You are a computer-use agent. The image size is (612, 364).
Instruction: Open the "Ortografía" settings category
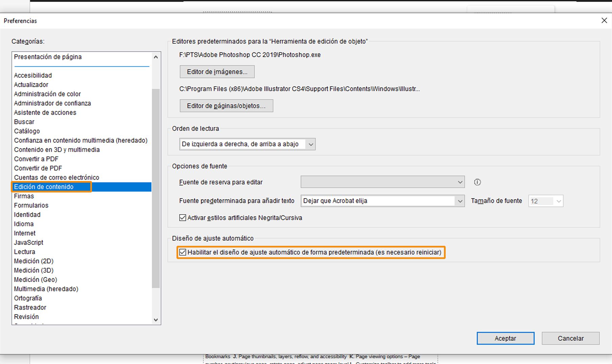(27, 298)
